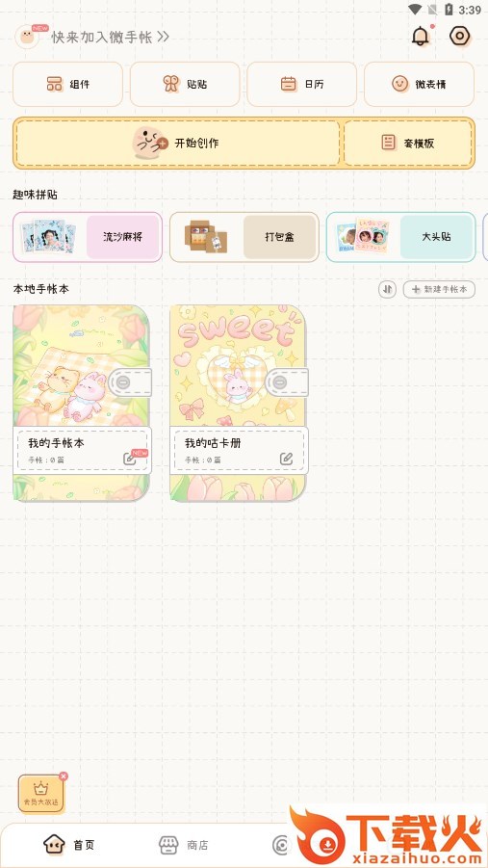Open the 微表情 emoji shortcut

coord(419,84)
